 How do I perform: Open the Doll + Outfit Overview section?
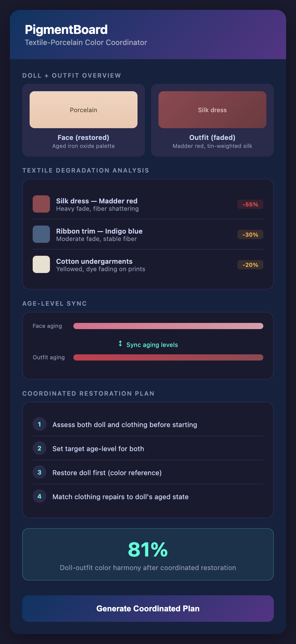tap(71, 75)
